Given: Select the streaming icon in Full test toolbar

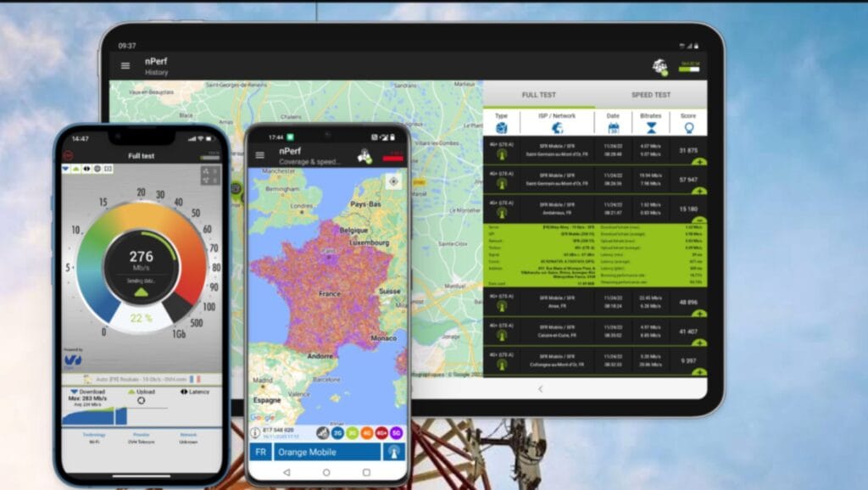Looking at the screenshot, I should point(108,169).
